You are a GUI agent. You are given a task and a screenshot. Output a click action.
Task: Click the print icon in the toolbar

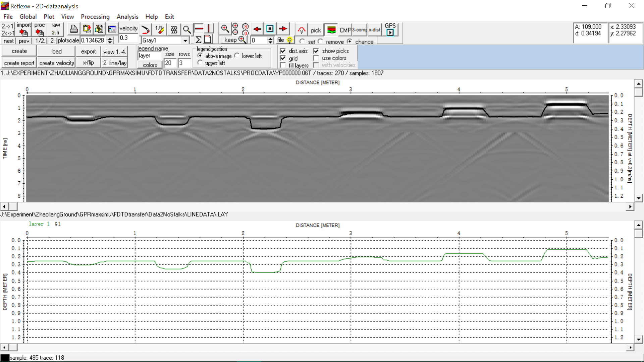(74, 29)
